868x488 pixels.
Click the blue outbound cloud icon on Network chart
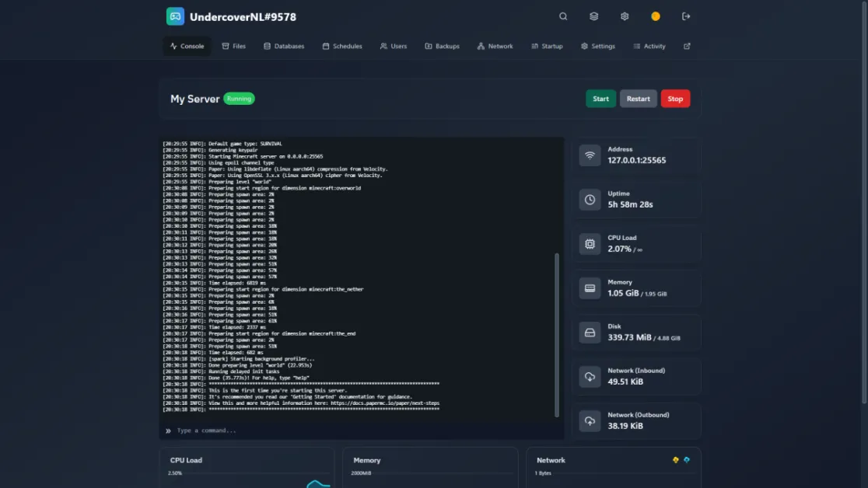(687, 460)
